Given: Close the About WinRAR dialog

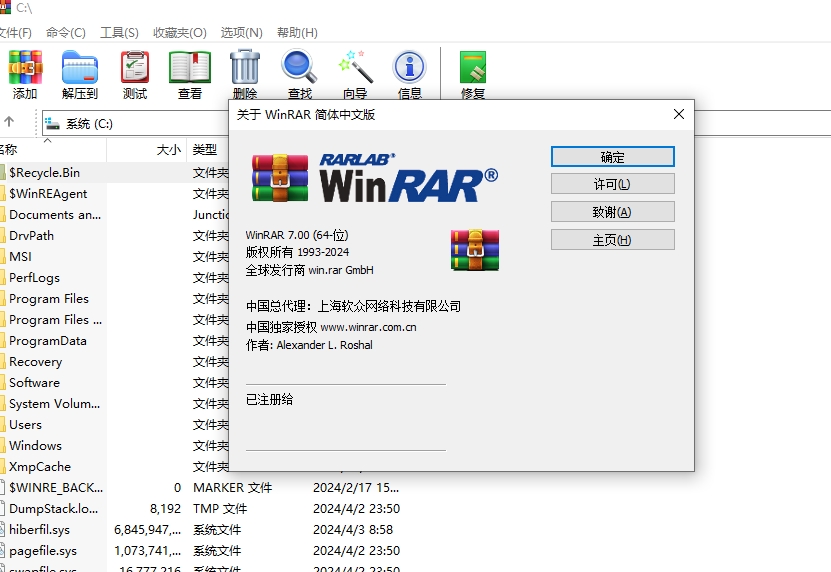Looking at the screenshot, I should click(679, 114).
